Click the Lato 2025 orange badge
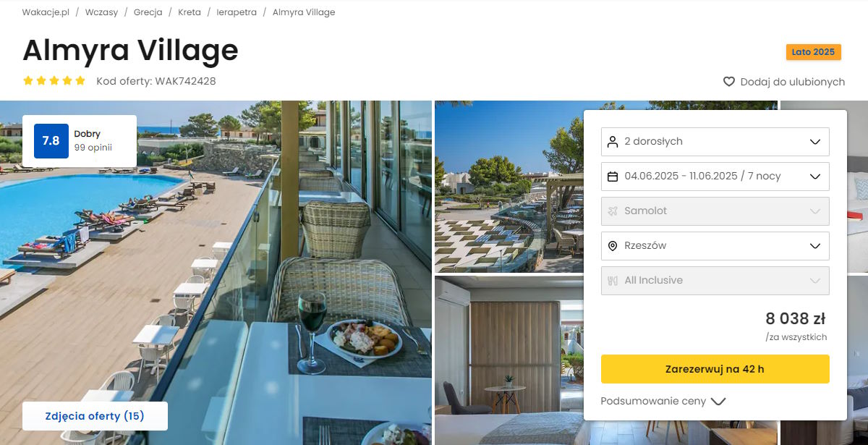 coord(813,52)
